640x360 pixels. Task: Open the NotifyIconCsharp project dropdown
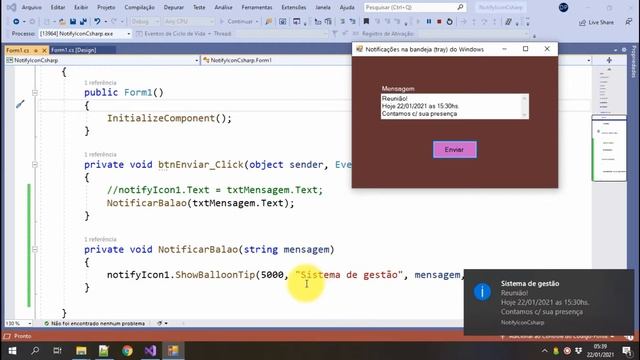point(102,60)
